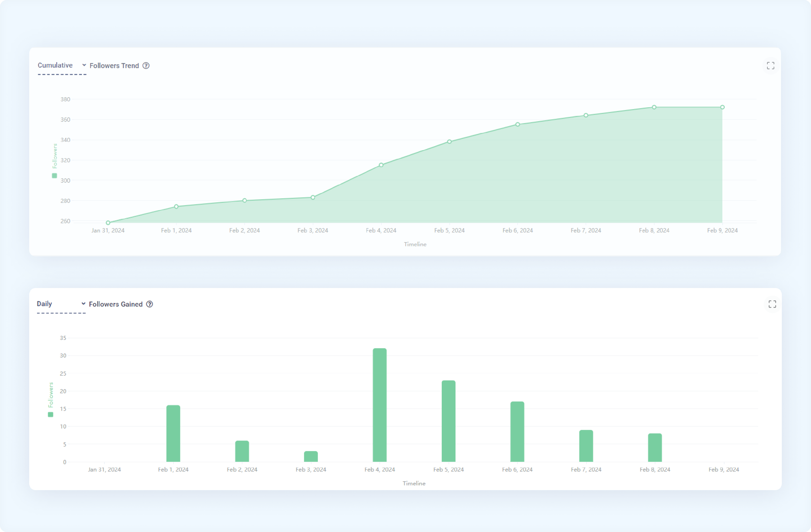Click "Jan 31, 2024" label in Followers Trend chart
The height and width of the screenshot is (532, 811).
coord(108,230)
